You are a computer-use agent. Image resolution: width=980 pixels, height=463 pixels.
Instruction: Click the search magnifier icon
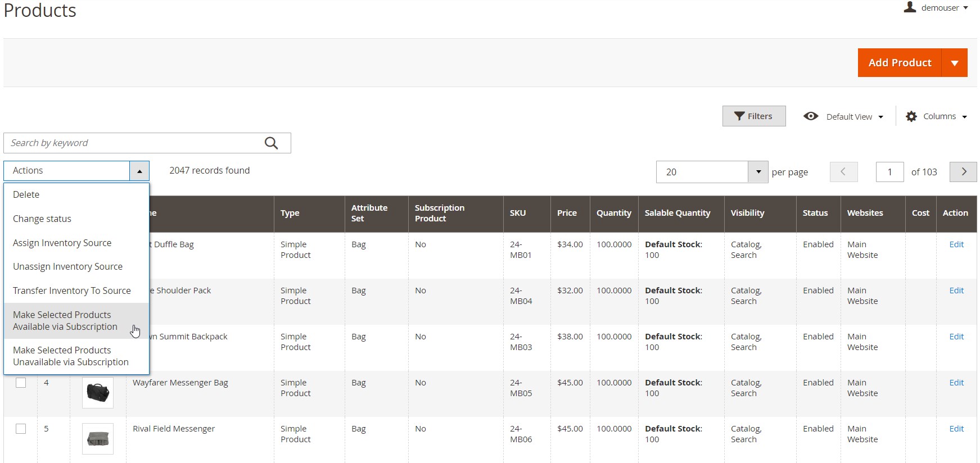pyautogui.click(x=271, y=143)
